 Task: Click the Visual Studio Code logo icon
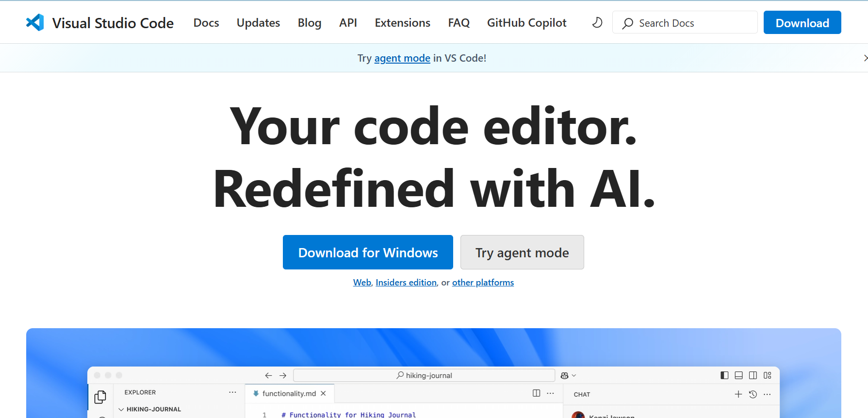pyautogui.click(x=35, y=22)
